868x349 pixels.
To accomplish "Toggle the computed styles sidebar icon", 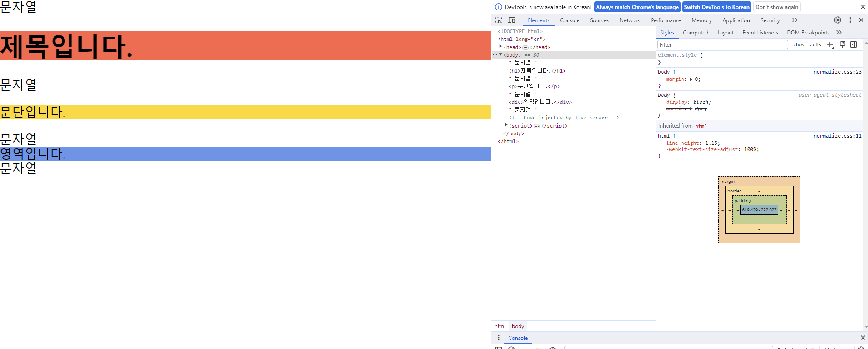I will 853,44.
